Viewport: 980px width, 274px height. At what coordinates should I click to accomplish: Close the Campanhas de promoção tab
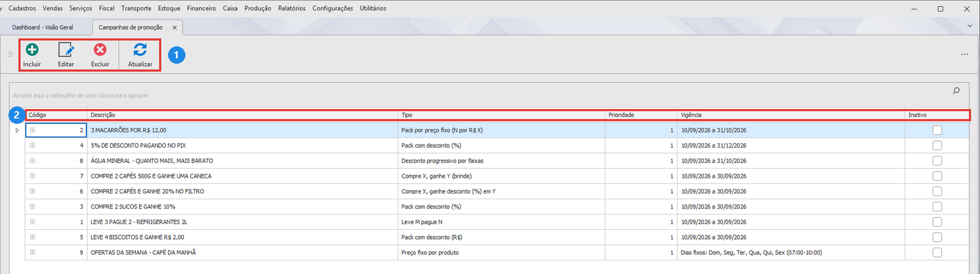pos(175,28)
